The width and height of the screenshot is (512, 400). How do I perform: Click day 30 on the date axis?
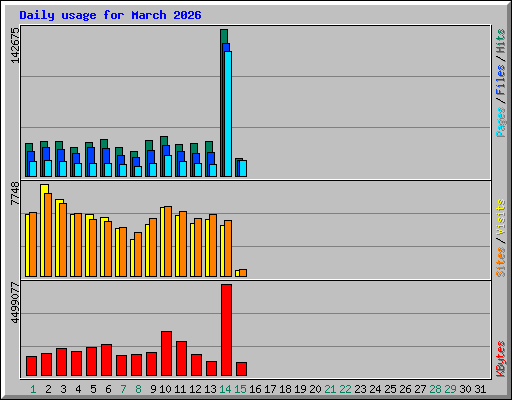click(x=465, y=389)
